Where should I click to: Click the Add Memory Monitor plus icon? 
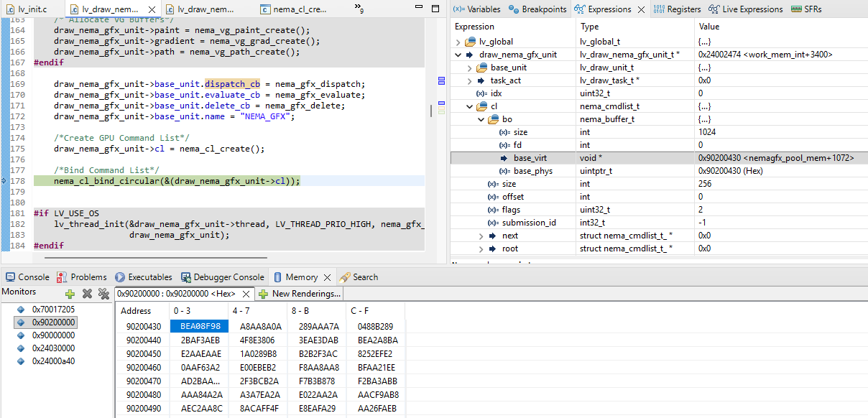[x=70, y=294]
